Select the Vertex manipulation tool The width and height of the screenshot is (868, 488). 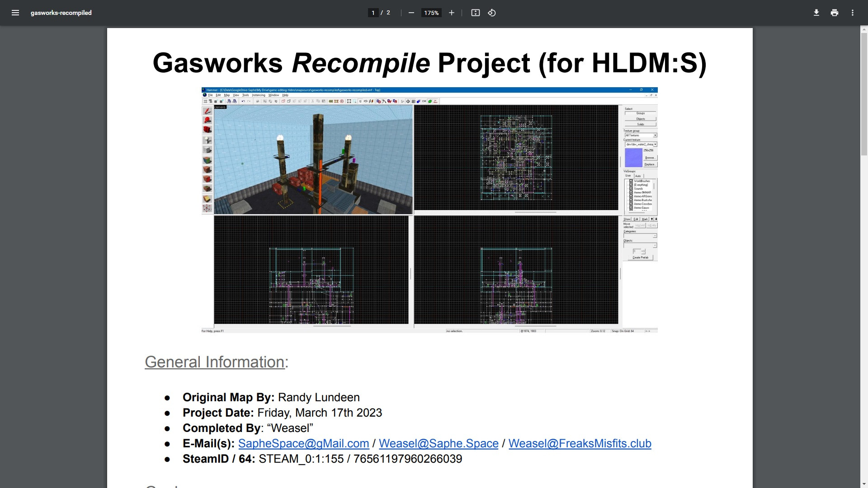pos(208,208)
